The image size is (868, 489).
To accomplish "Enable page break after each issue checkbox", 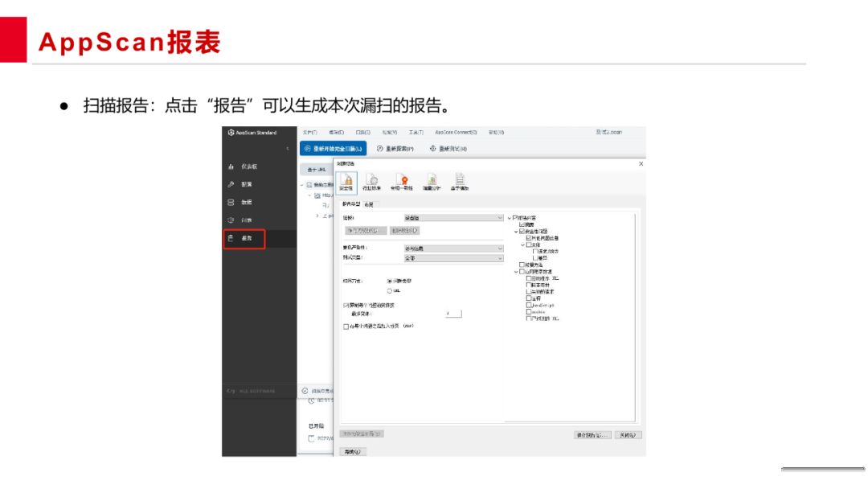I will tap(346, 327).
